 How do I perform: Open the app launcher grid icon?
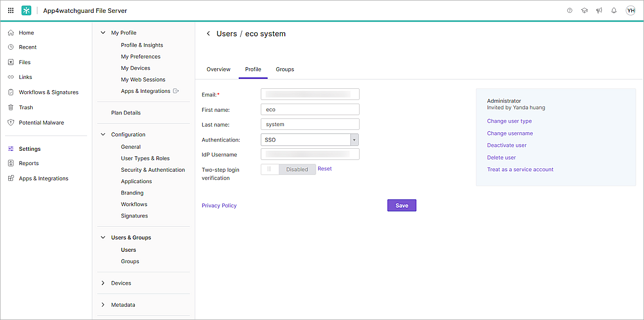11,10
